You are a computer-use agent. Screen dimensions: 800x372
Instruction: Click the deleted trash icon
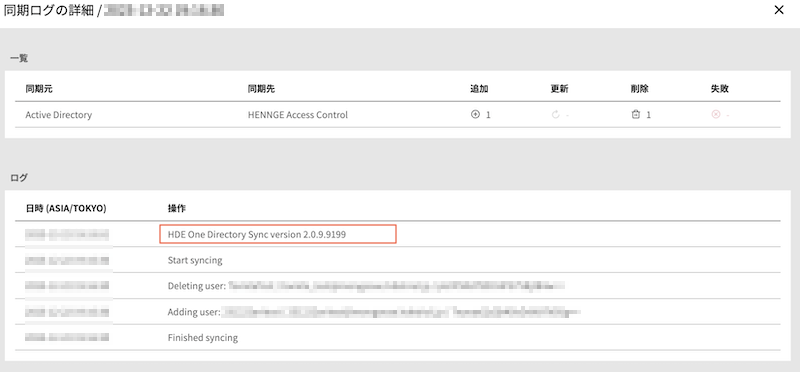click(x=635, y=115)
